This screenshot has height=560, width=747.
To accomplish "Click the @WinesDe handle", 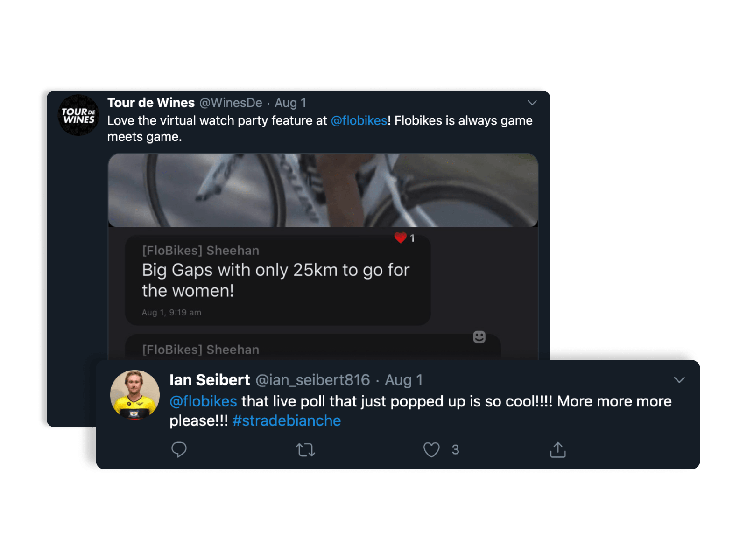I will [231, 103].
